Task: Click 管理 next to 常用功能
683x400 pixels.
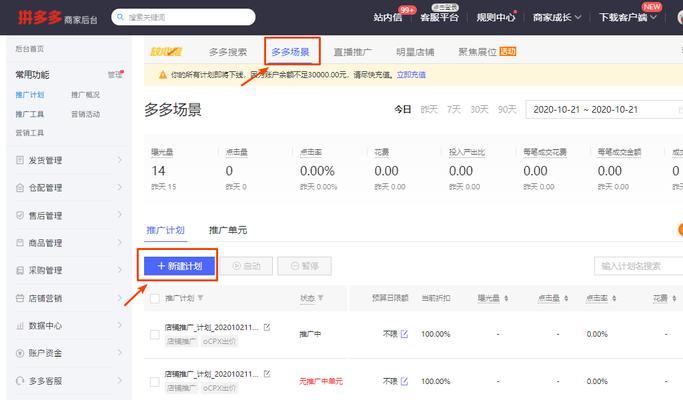Action: (x=115, y=75)
